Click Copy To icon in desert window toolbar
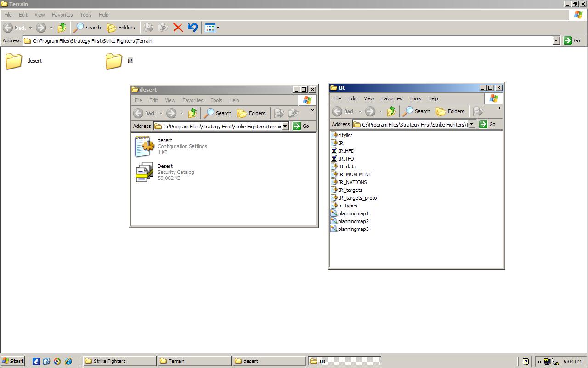Screen dimensions: 588x368 pyautogui.click(x=294, y=113)
